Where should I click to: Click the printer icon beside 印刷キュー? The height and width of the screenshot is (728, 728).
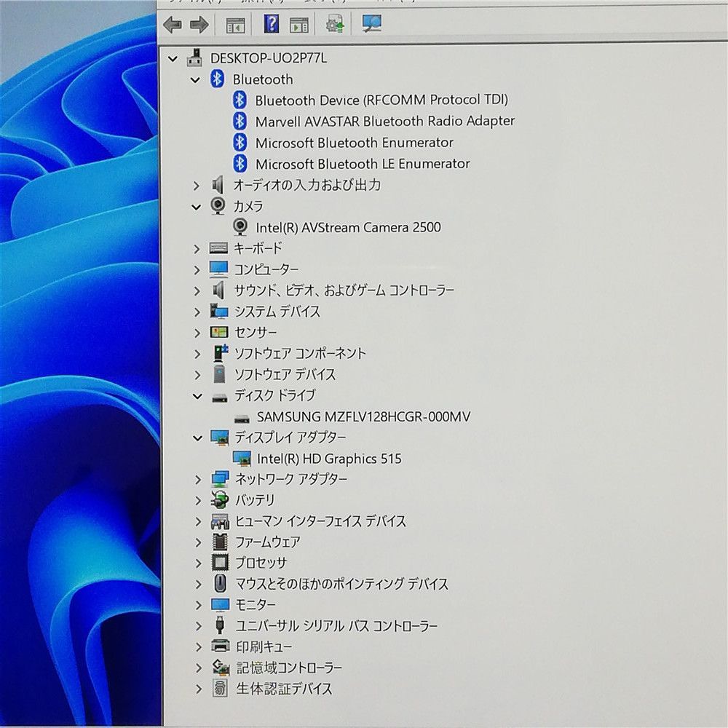click(221, 646)
